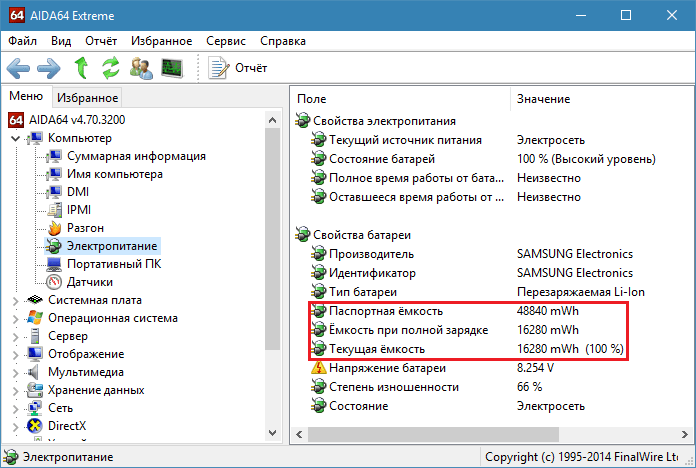Click the Датчики gauge icon
The image size is (696, 468).
coord(54,282)
